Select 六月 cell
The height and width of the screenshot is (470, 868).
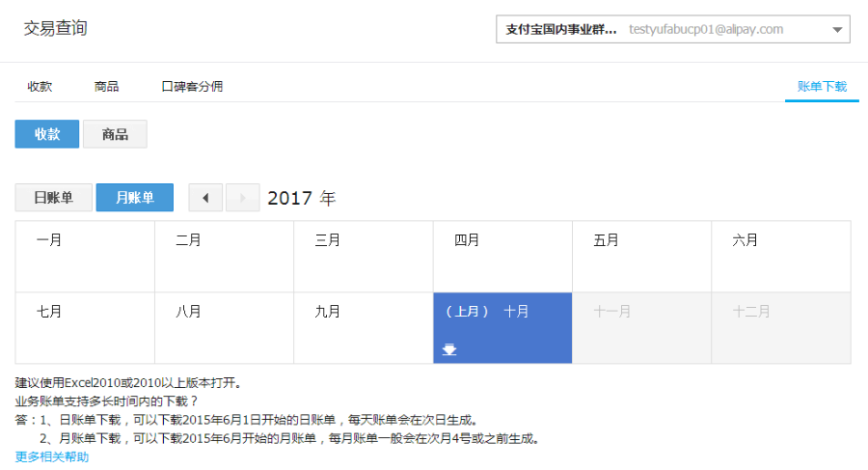(781, 257)
